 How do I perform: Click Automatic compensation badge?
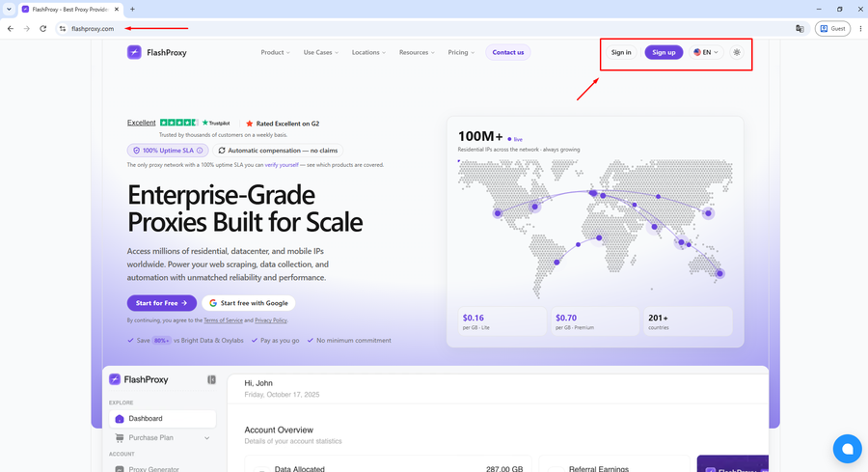click(278, 151)
